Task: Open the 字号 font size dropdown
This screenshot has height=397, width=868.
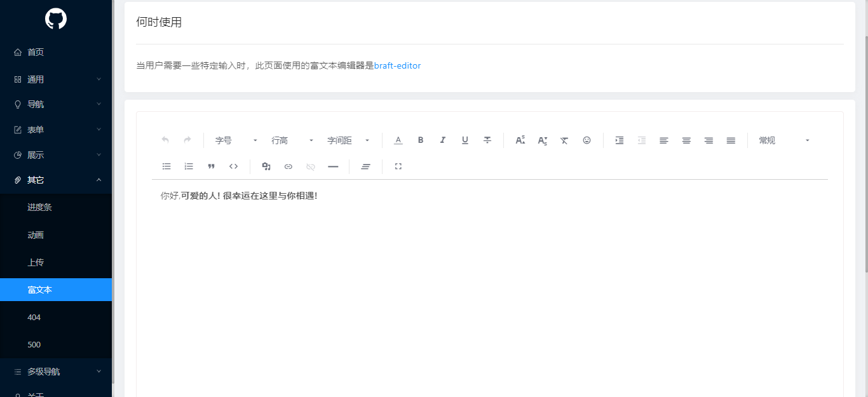Action: tap(236, 140)
